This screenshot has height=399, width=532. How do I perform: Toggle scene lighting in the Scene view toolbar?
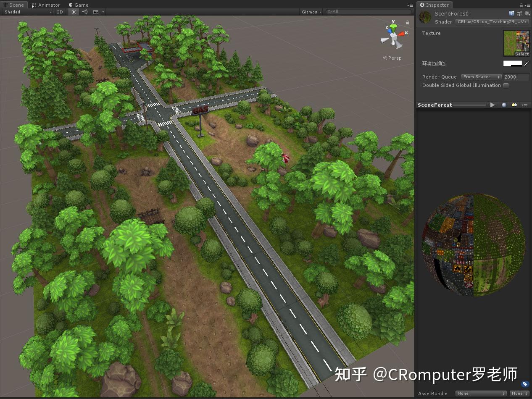coord(74,12)
